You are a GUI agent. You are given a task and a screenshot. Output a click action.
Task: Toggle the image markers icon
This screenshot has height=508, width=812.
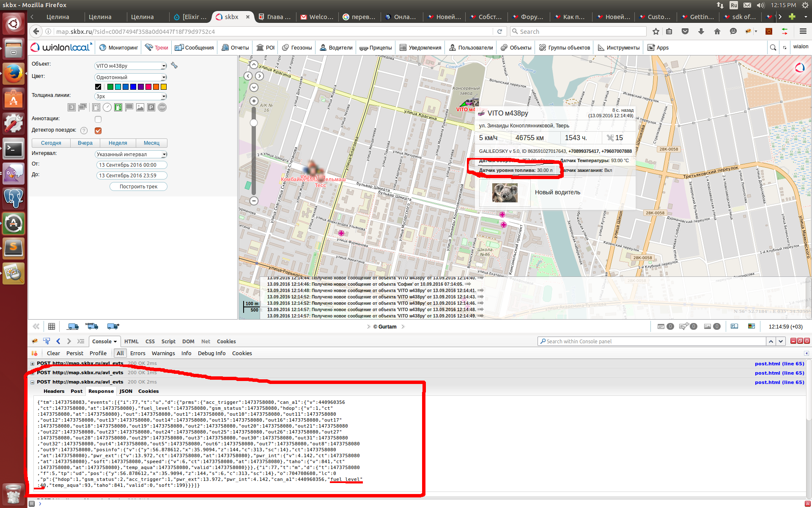pyautogui.click(x=140, y=108)
